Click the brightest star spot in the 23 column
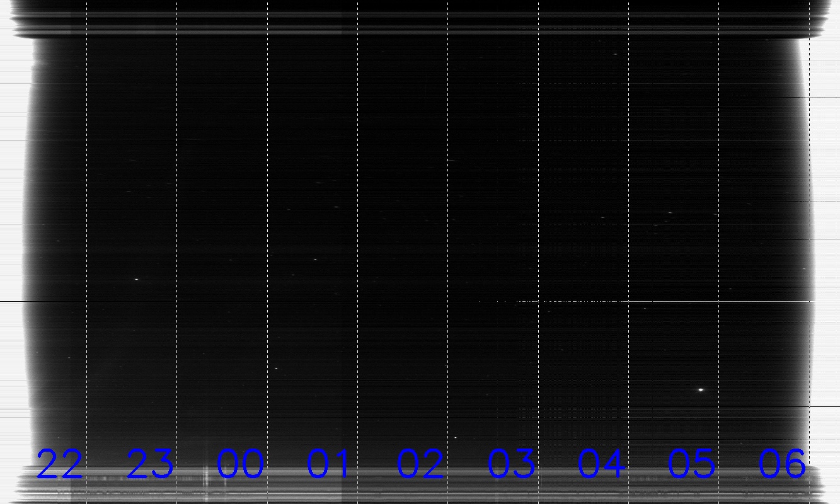 click(136, 279)
